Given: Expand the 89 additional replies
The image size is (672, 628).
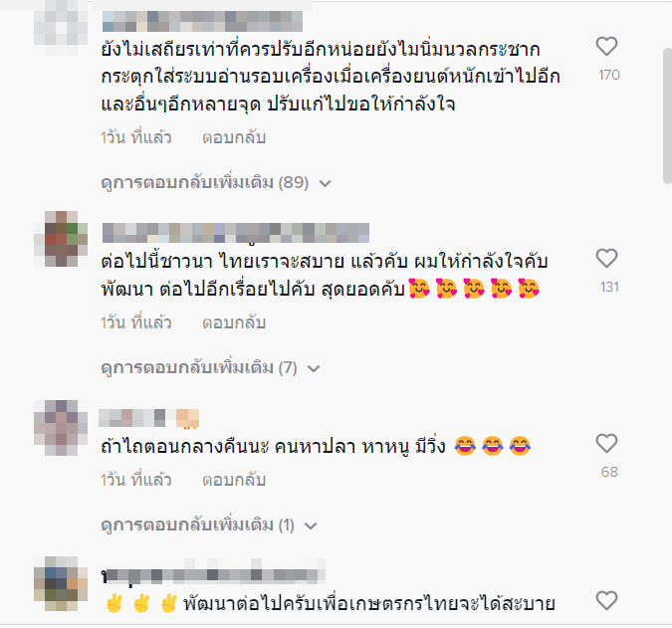Looking at the screenshot, I should click(216, 183).
